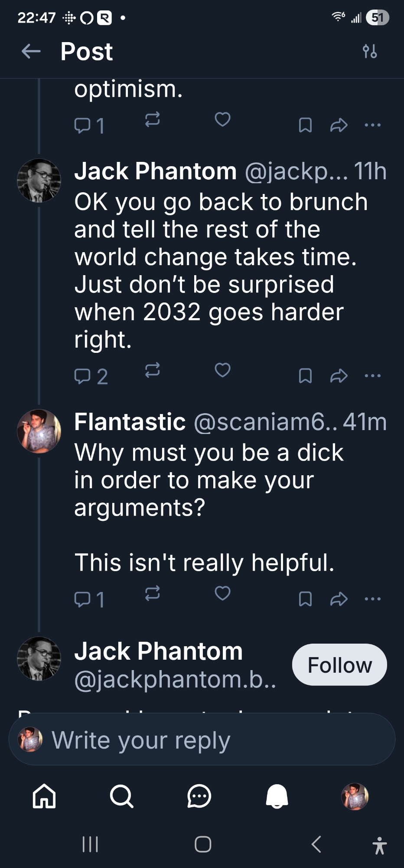
Task: Open thread reply sorting settings icon
Action: click(370, 51)
